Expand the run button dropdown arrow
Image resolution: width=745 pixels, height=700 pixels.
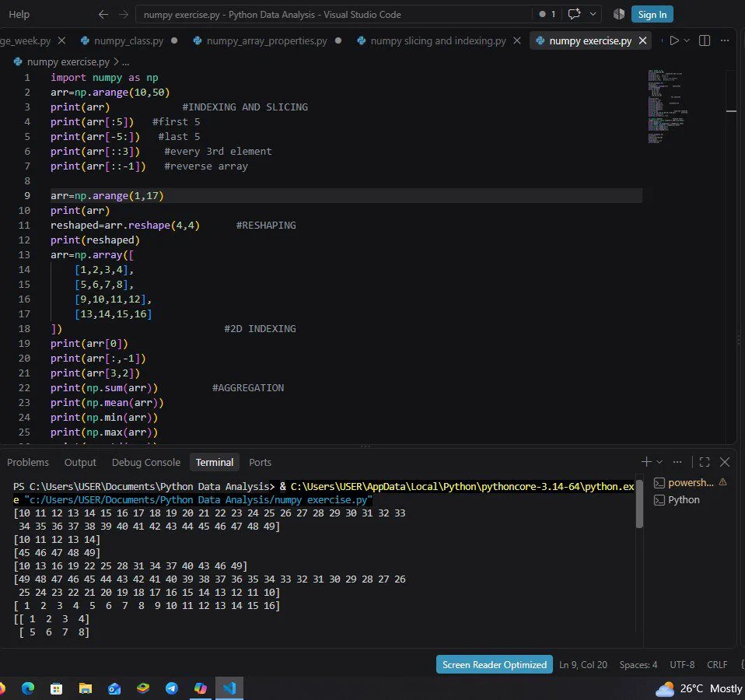pos(687,41)
